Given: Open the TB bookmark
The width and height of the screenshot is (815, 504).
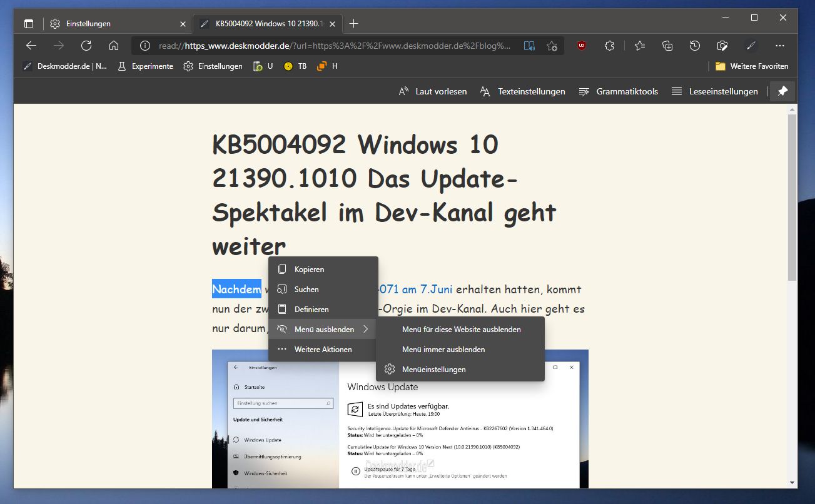Looking at the screenshot, I should click(295, 66).
